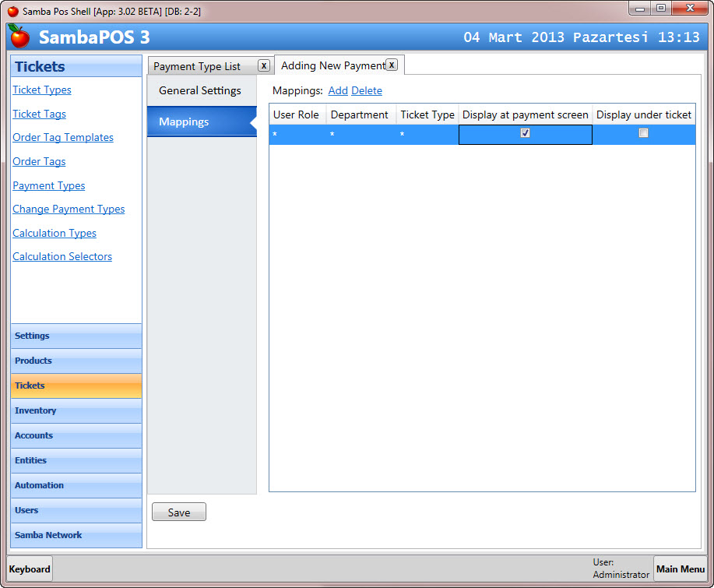Open Order Tag Templates link
Image resolution: width=714 pixels, height=588 pixels.
(x=63, y=137)
